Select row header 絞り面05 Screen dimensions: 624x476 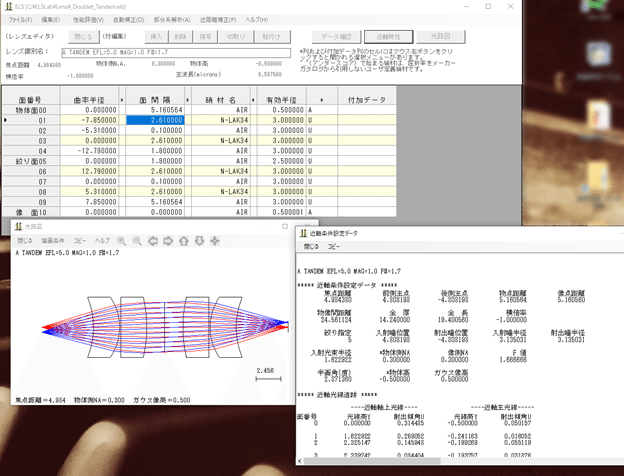coord(31,161)
